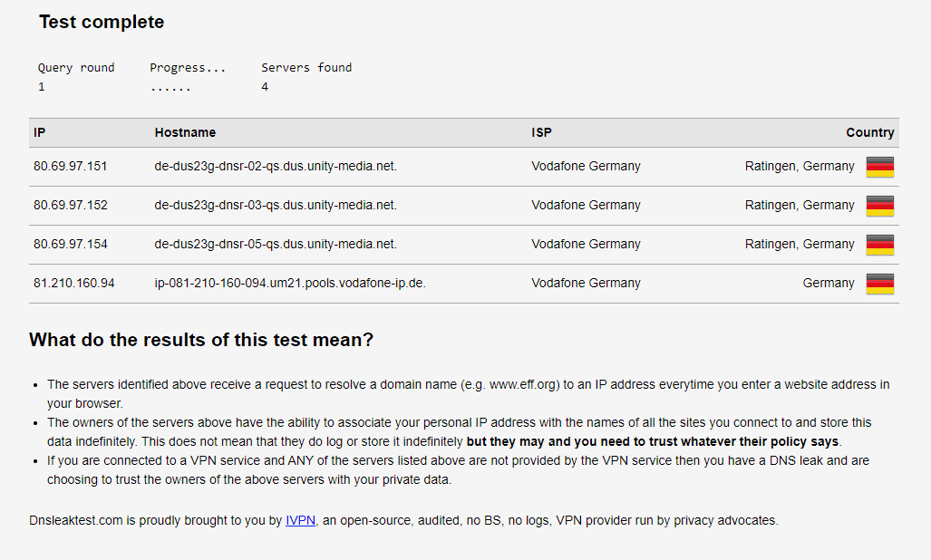The width and height of the screenshot is (931, 560).
Task: Click the "Servers found" label
Action: (306, 67)
